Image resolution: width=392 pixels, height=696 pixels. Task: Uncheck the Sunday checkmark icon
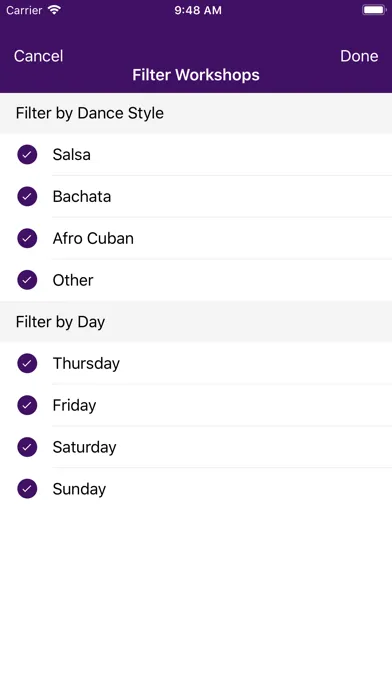27,489
